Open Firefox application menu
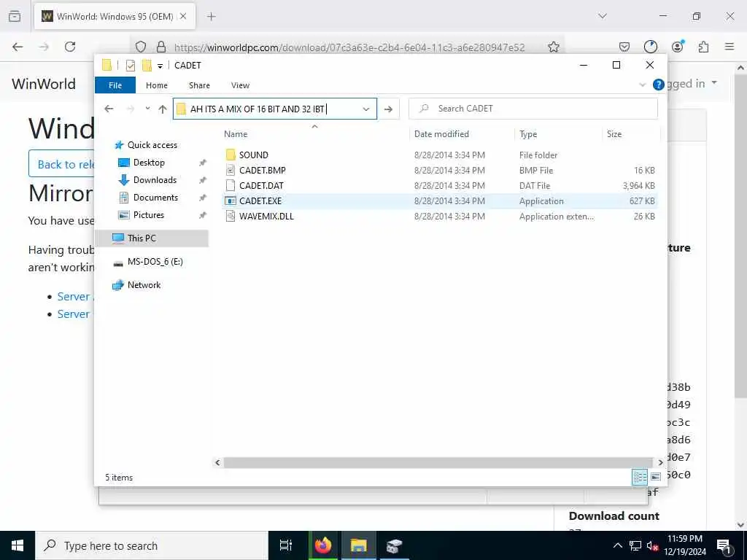This screenshot has width=747, height=560. (729, 47)
